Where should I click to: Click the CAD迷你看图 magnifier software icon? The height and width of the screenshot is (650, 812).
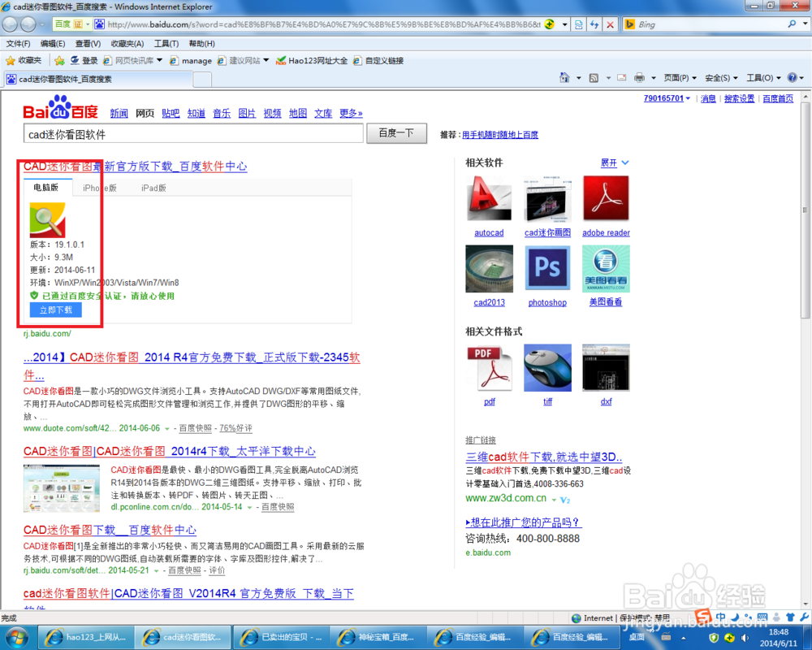pos(48,219)
